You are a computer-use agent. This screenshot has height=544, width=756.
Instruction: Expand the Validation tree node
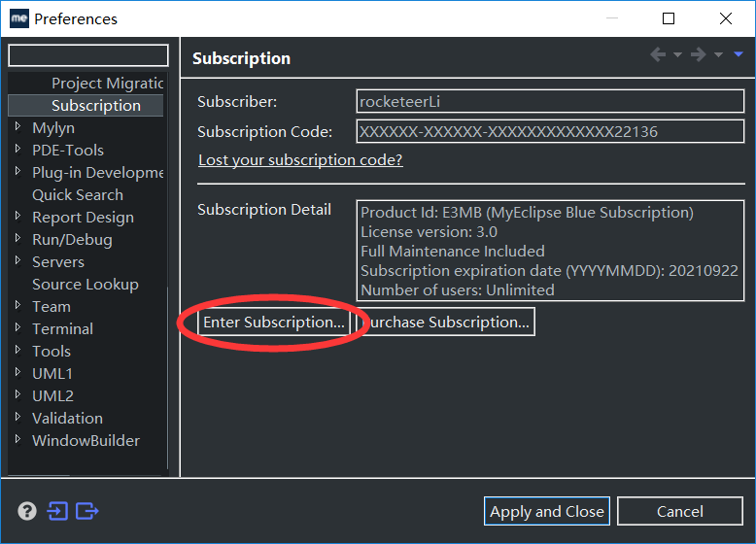(17, 417)
